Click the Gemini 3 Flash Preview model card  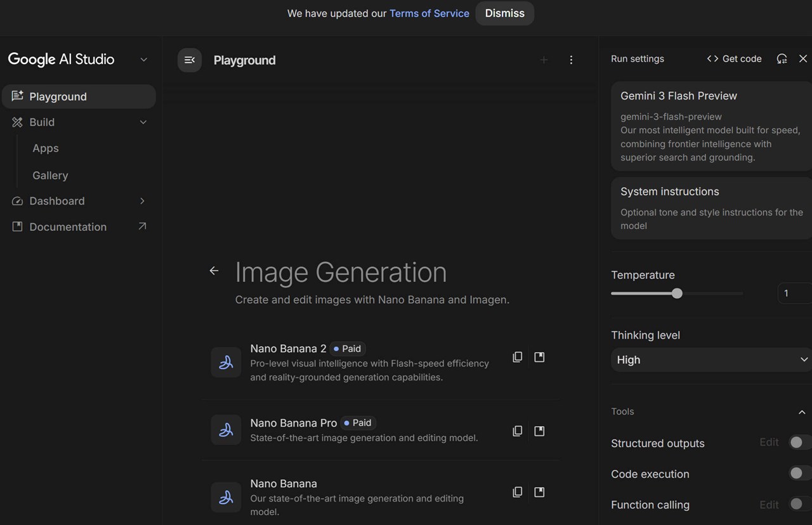711,126
